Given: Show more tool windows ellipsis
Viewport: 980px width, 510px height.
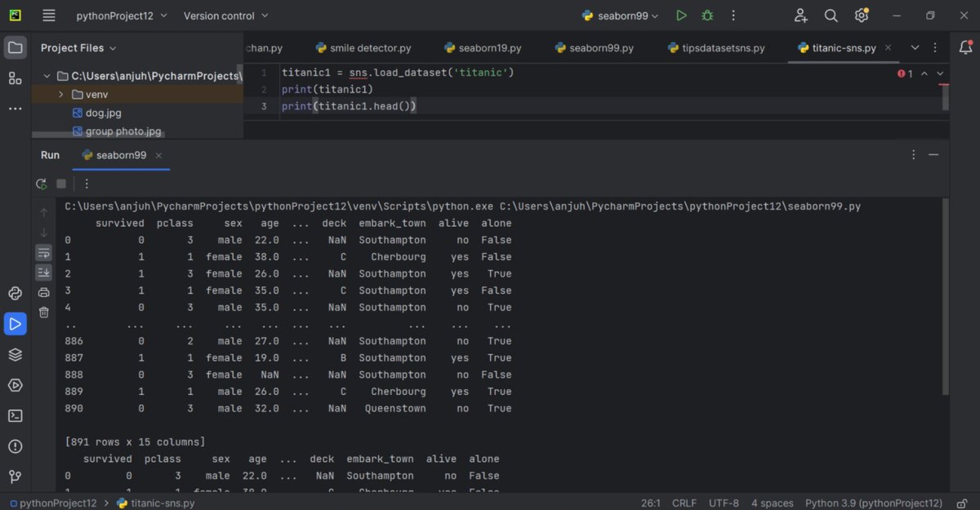Looking at the screenshot, I should [x=15, y=109].
